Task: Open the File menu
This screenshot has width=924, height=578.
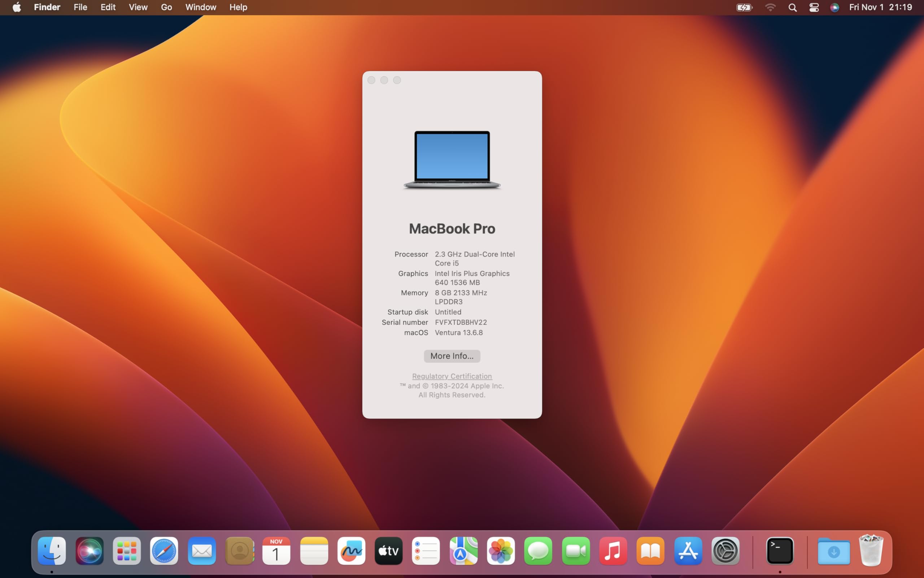Action: click(80, 7)
